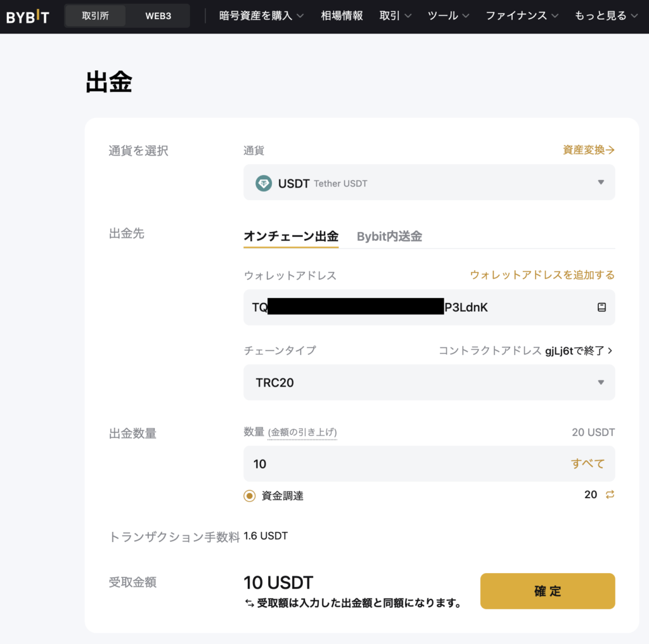The height and width of the screenshot is (644, 649).
Task: Click the 10 USDT received amount
Action: [279, 583]
